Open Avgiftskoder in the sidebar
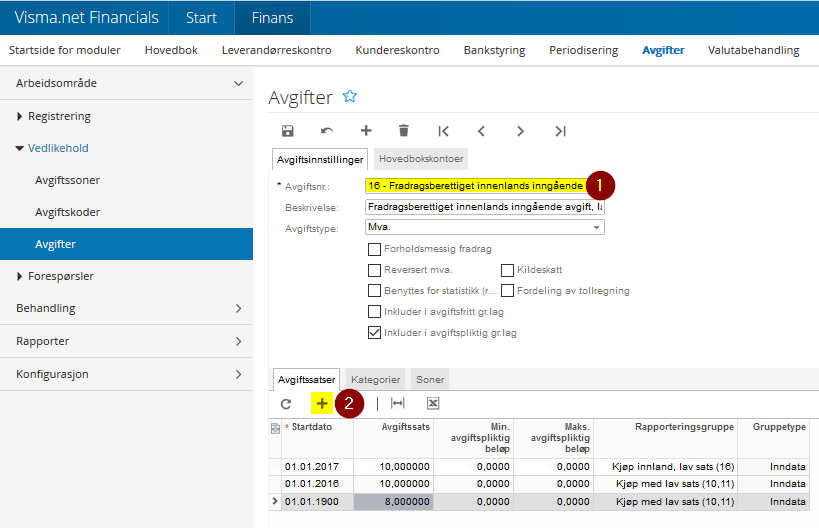819x528 pixels. 67,212
